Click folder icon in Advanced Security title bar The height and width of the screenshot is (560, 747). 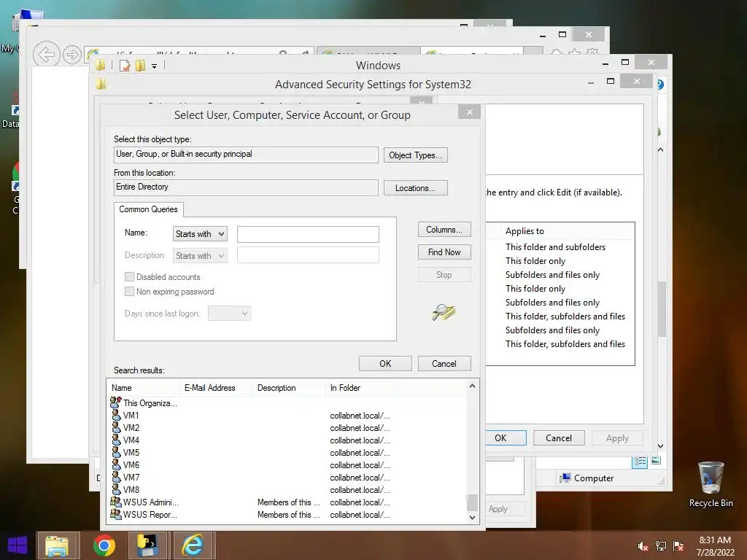click(101, 85)
